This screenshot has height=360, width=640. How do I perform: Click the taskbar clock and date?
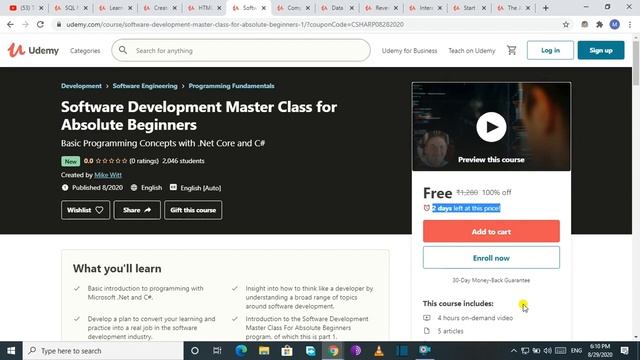[x=600, y=351]
